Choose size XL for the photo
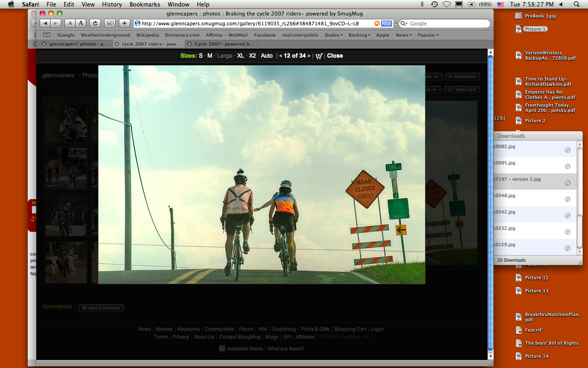 pyautogui.click(x=241, y=56)
